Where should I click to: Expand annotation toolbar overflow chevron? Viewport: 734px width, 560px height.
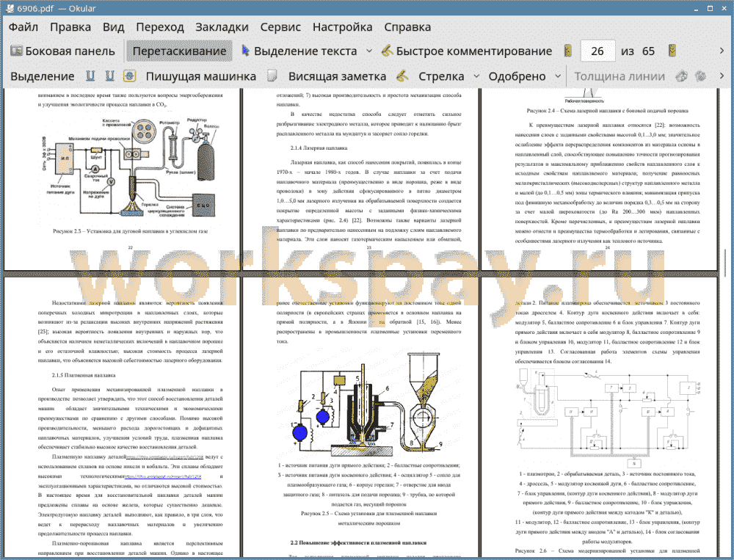[x=722, y=76]
